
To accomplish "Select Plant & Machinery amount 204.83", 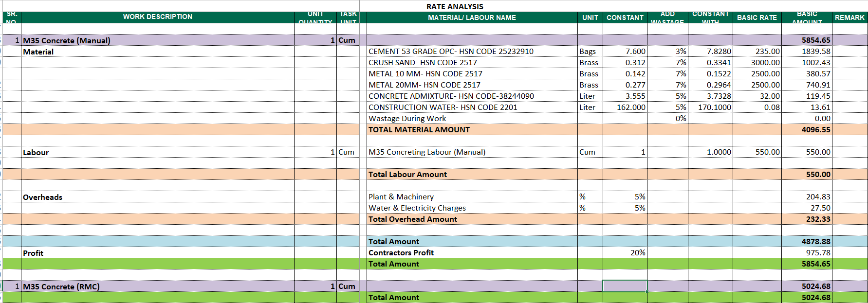I will click(x=807, y=197).
